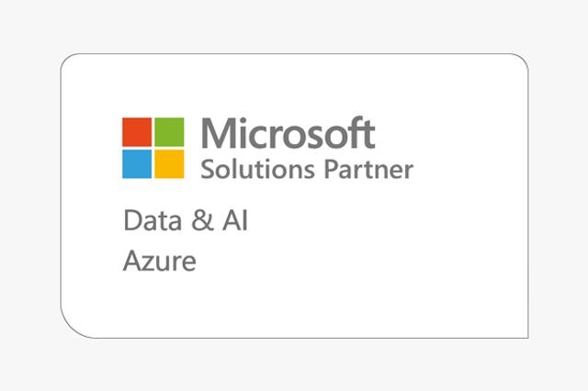Click the Microsoft wordmark text
The image size is (588, 391).
(288, 134)
